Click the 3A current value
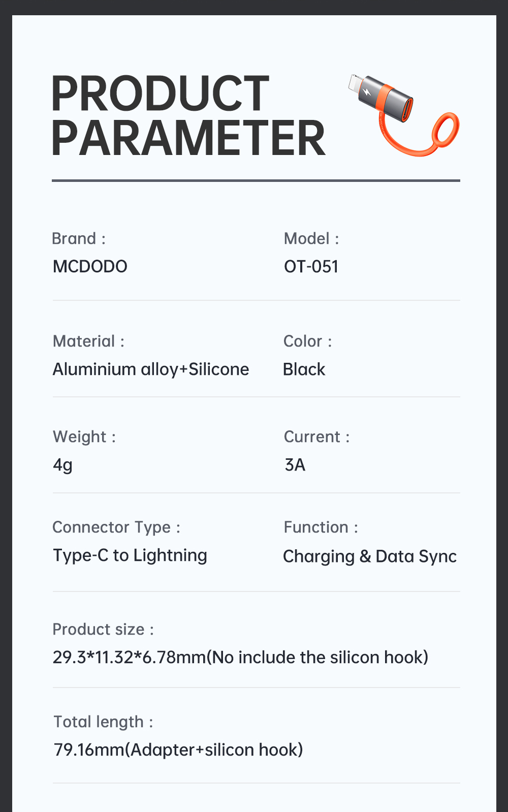The width and height of the screenshot is (508, 812). tap(295, 464)
